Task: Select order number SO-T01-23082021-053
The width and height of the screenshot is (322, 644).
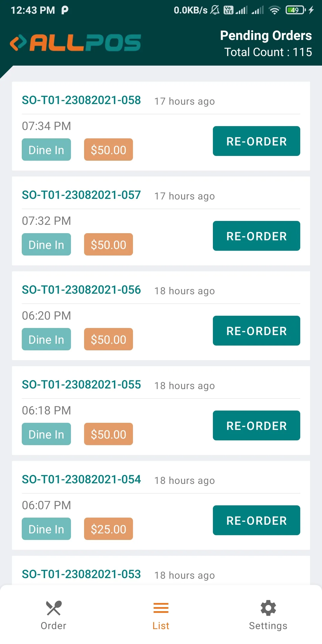Action: (81, 574)
